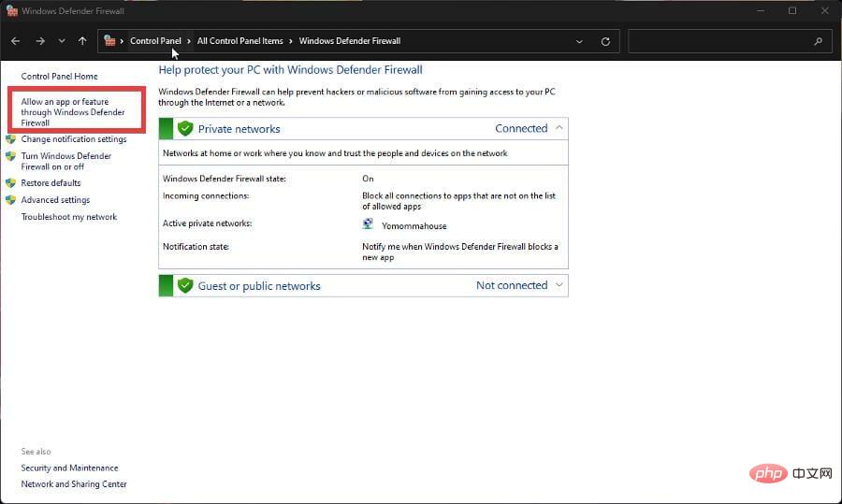The image size is (842, 504).
Task: Open Advanced settings
Action: click(x=55, y=200)
